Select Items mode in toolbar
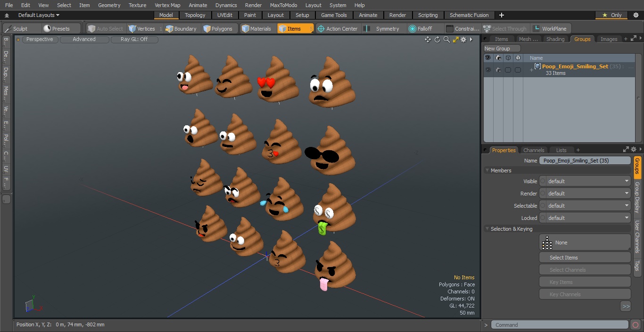This screenshot has height=332, width=644. (x=295, y=29)
